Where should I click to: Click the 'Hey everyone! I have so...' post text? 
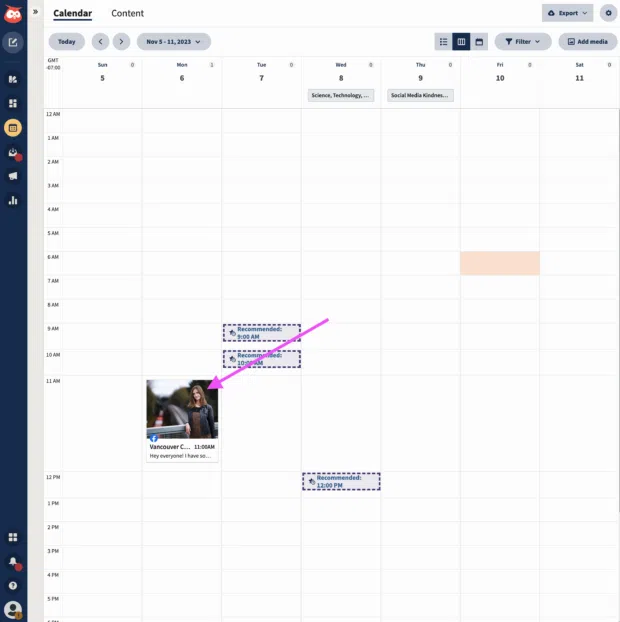[180, 456]
